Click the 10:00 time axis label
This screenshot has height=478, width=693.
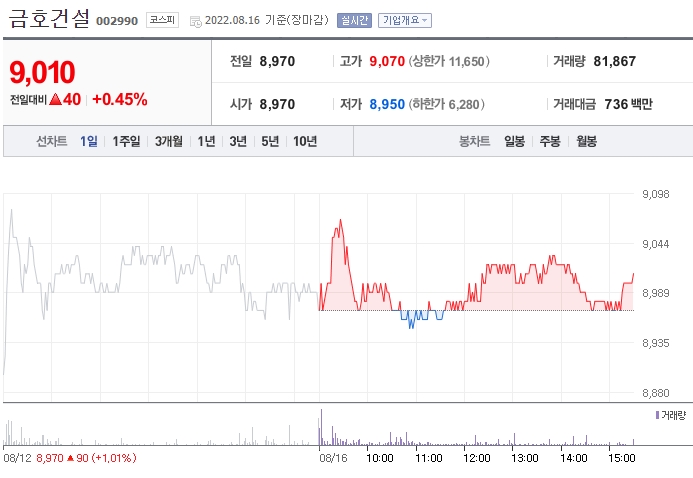[x=380, y=458]
